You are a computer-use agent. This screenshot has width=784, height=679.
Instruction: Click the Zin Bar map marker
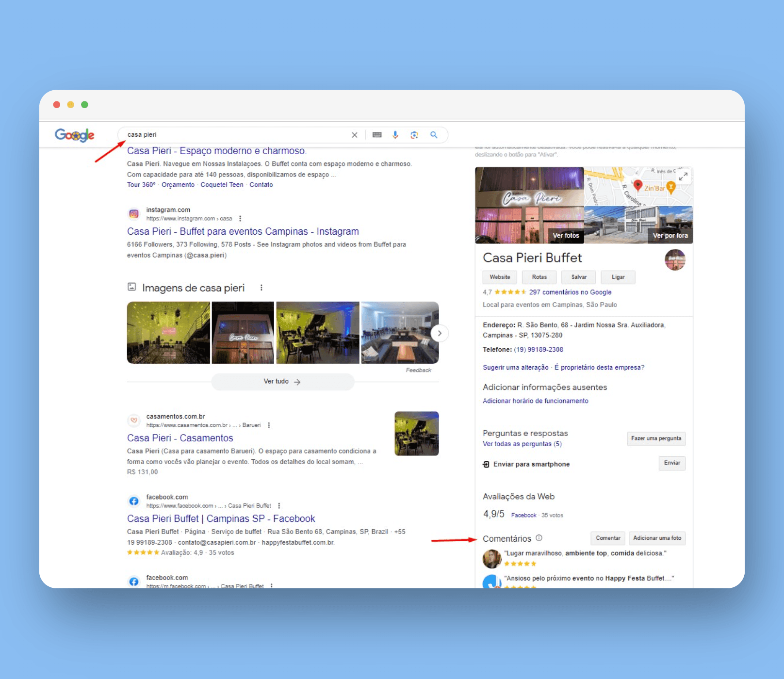click(x=671, y=187)
